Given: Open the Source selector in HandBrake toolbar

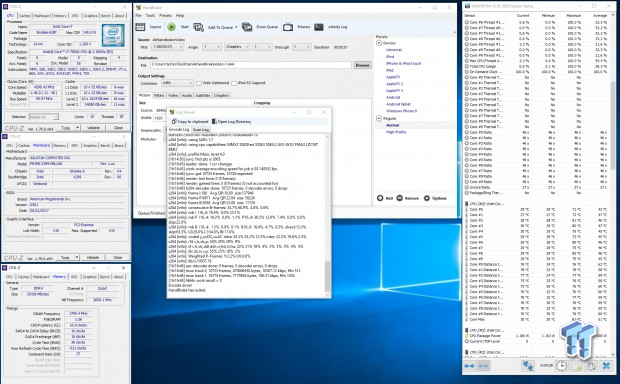Looking at the screenshot, I should (148, 27).
